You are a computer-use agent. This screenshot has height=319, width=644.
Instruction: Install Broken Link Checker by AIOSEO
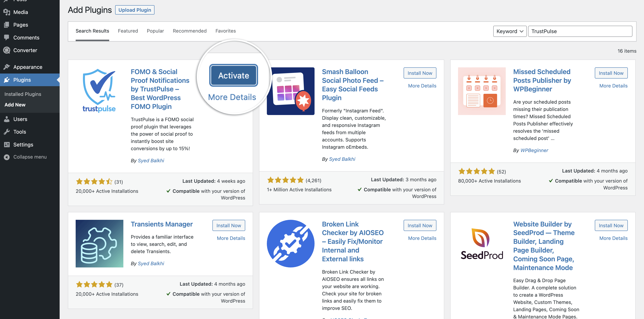pyautogui.click(x=420, y=225)
